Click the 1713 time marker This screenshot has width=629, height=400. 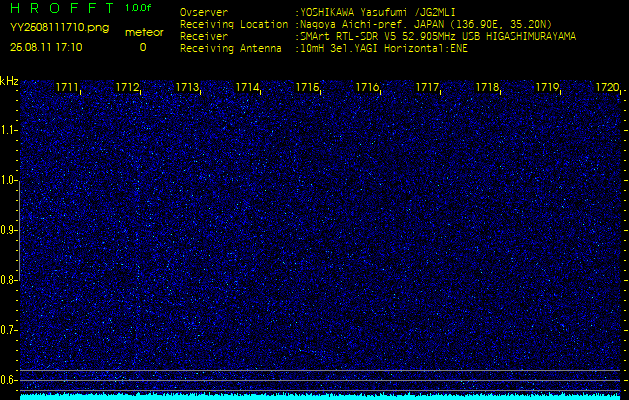pos(187,87)
